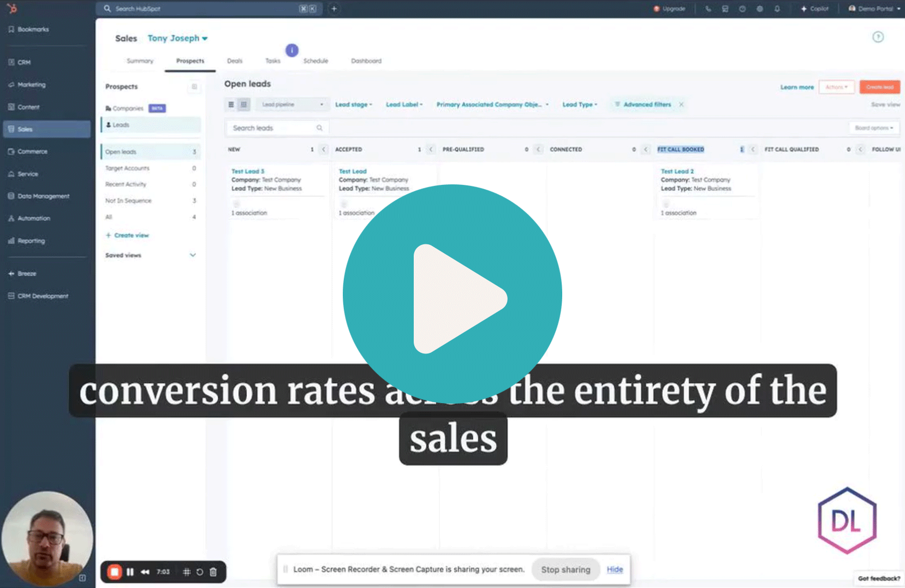905x588 pixels.
Task: Open the Primary Associated Company filter
Action: [x=492, y=104]
